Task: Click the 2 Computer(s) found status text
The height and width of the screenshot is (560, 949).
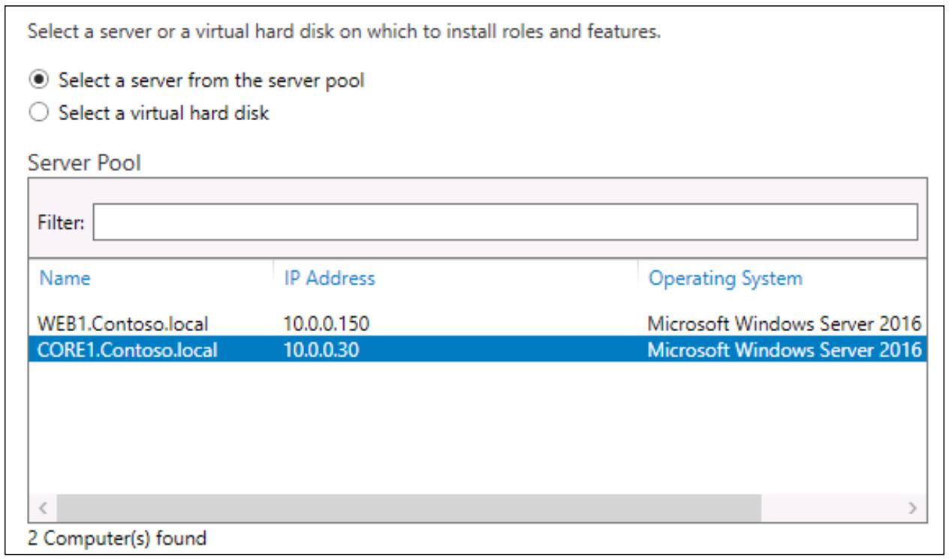Action: [x=116, y=537]
